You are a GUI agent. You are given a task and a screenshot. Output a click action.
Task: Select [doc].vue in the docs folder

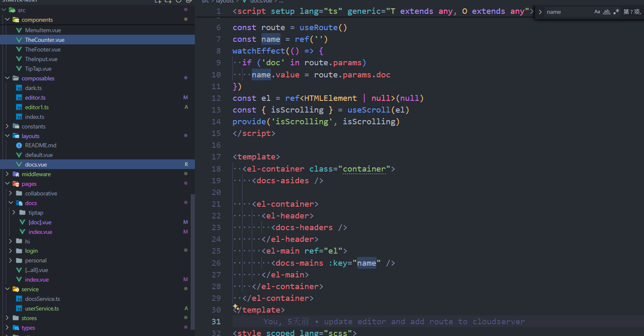tap(40, 222)
